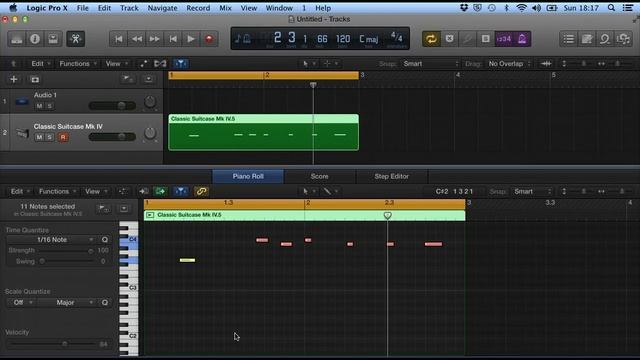This screenshot has width=640, height=360.
Task: Toggle Piano Roll MIDI In button
Action: pyautogui.click(x=144, y=191)
